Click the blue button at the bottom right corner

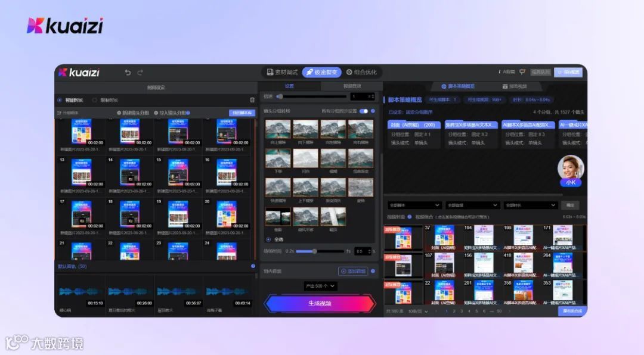pyautogui.click(x=572, y=311)
